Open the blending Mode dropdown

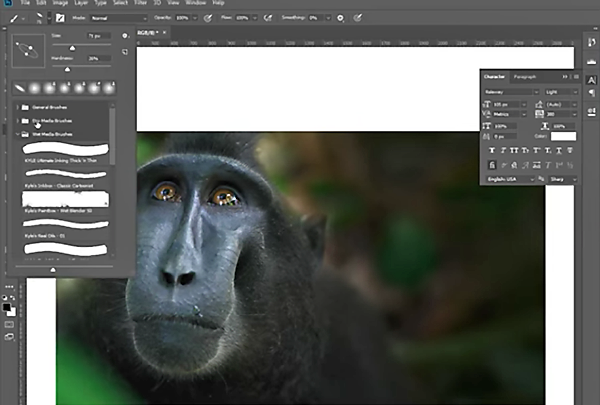click(x=119, y=18)
